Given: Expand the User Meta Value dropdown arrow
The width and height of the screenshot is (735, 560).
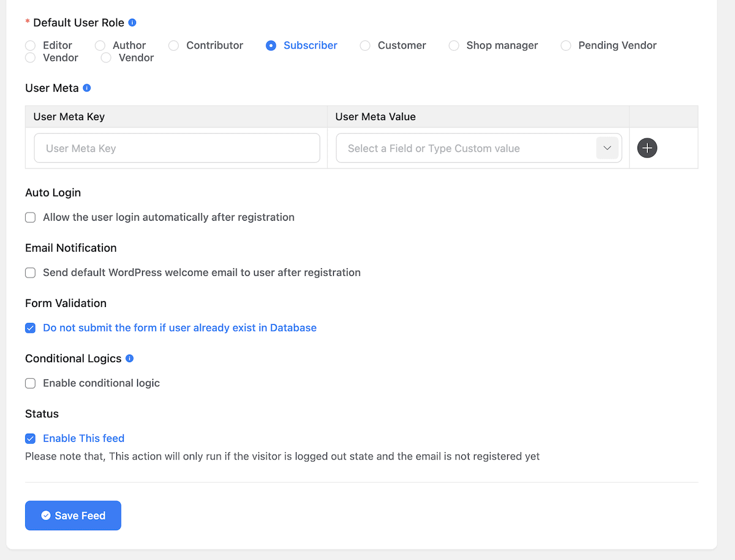Looking at the screenshot, I should point(607,148).
